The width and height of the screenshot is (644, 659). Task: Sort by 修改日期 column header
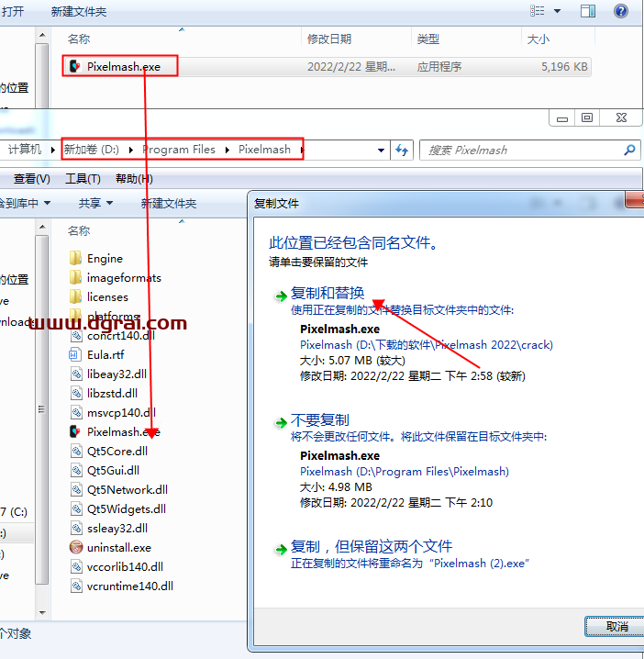coord(329,39)
